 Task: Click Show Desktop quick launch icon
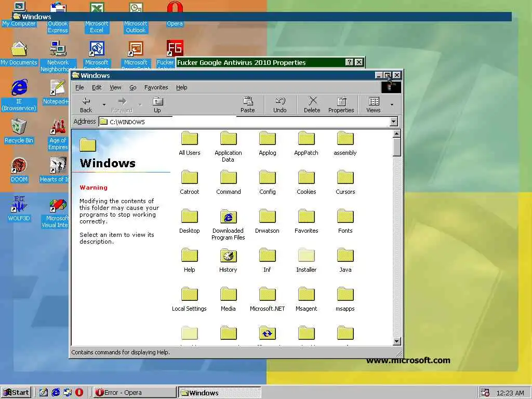44,393
